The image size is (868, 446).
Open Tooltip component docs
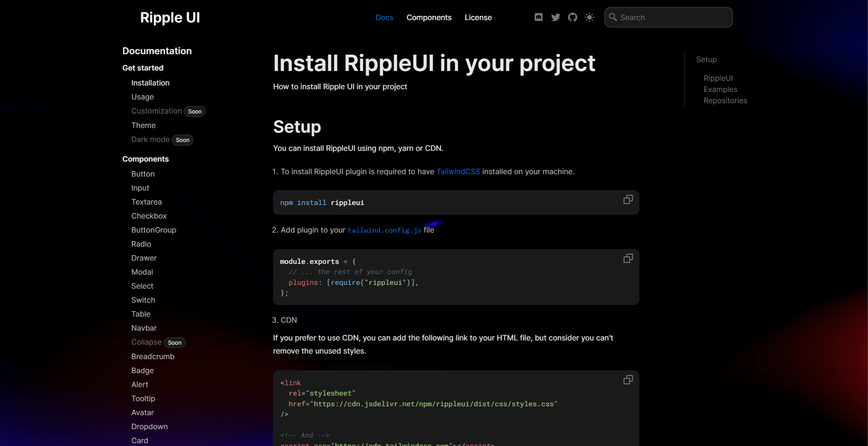(x=143, y=398)
